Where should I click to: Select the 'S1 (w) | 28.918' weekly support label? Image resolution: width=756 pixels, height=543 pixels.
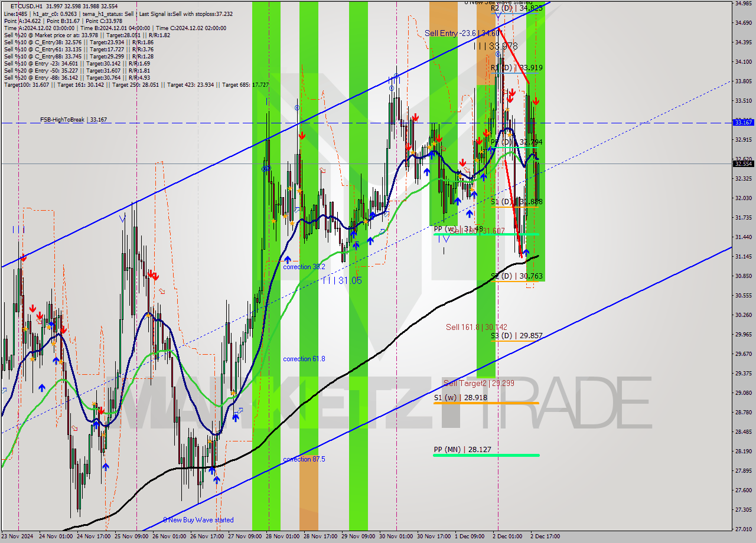(x=461, y=397)
